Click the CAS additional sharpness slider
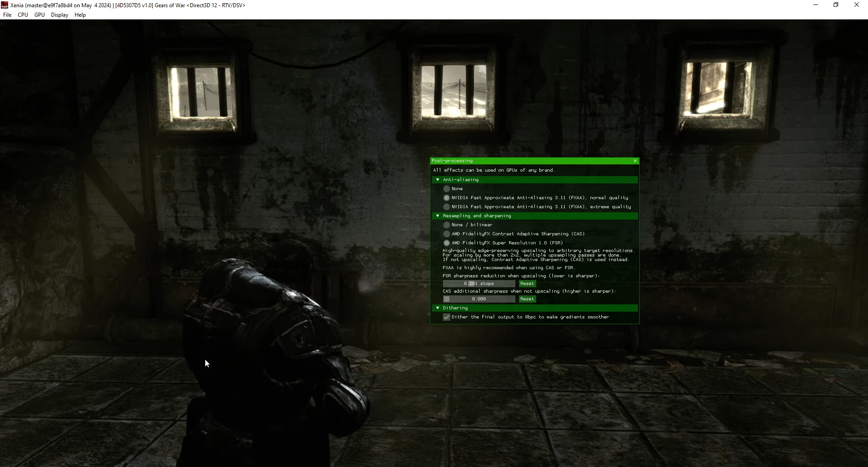This screenshot has height=467, width=868. coord(479,299)
